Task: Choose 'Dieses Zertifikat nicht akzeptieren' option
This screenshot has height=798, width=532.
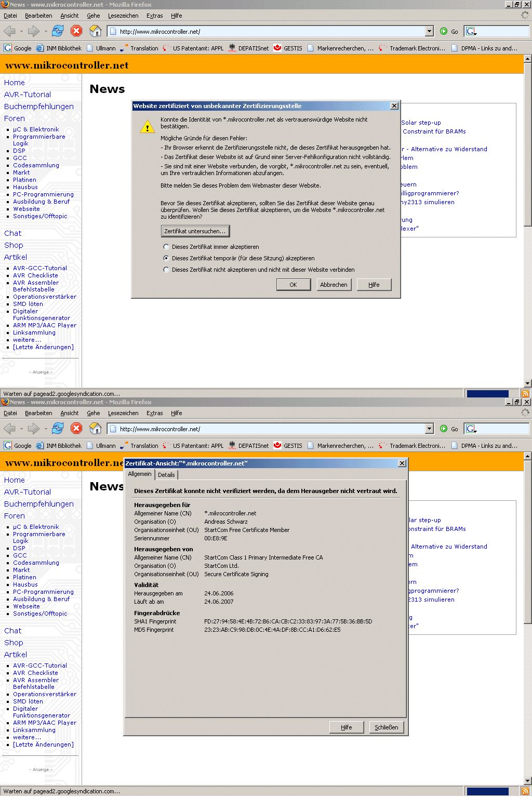Action: pyautogui.click(x=166, y=270)
